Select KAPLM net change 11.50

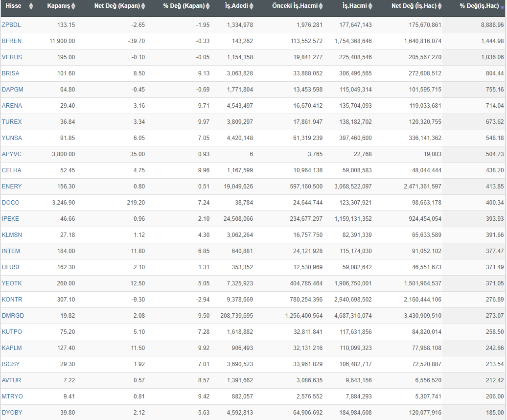tap(138, 348)
